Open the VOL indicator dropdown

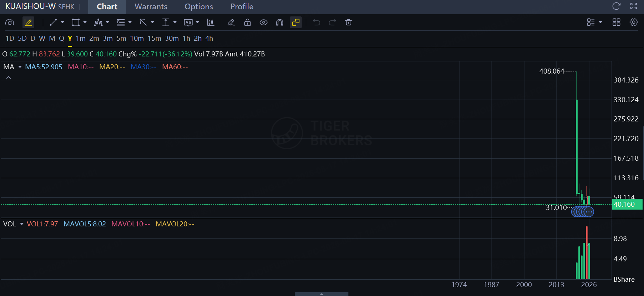click(x=22, y=224)
